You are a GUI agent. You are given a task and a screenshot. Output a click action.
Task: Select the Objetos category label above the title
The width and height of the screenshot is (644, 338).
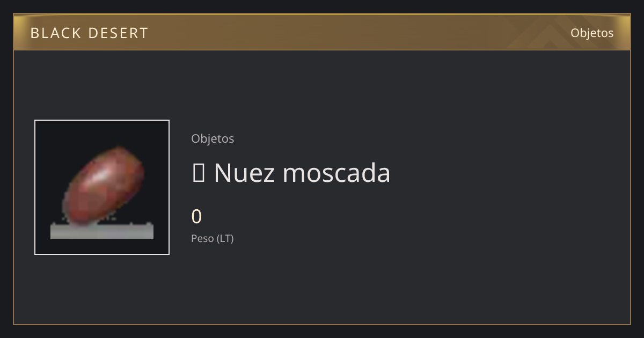click(x=213, y=138)
